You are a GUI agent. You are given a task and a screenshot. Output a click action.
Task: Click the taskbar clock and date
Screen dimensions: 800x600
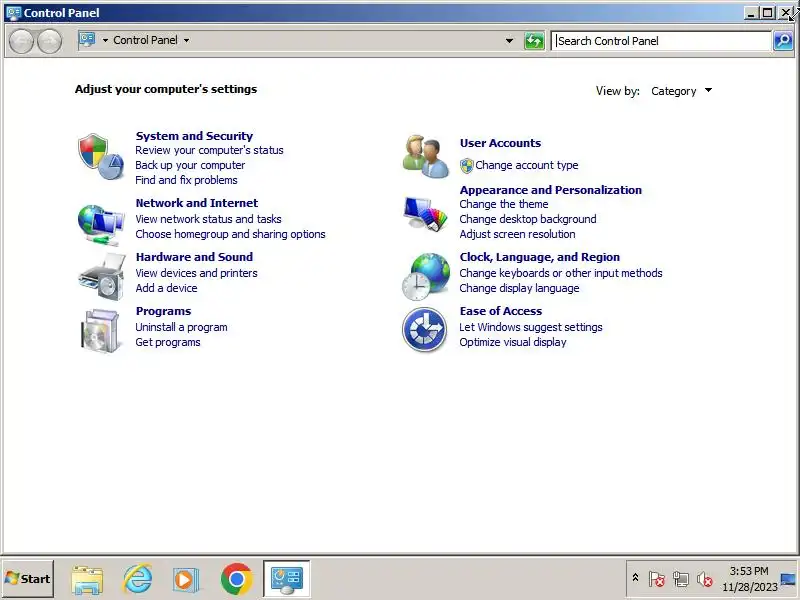(749, 579)
